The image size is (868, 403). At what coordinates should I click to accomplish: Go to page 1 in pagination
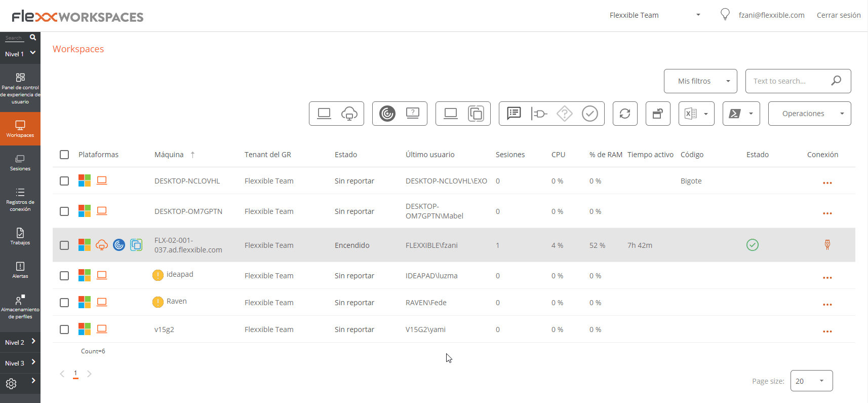point(75,374)
